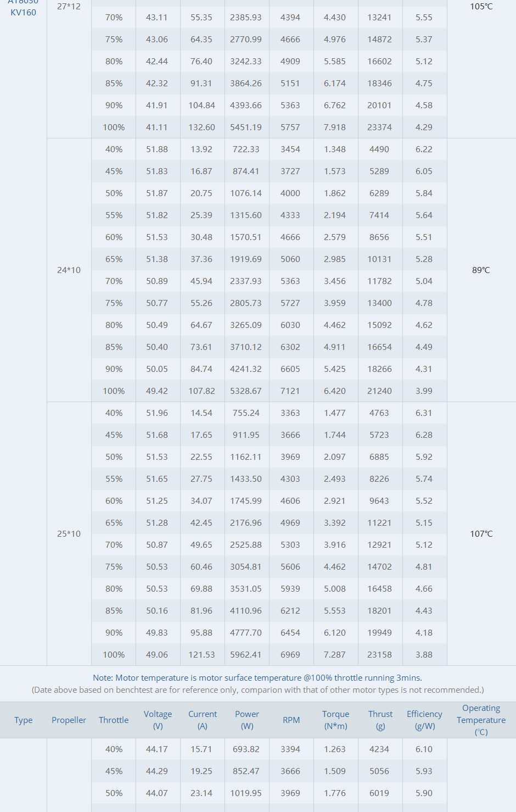Select the 693.82 power value

click(x=246, y=749)
